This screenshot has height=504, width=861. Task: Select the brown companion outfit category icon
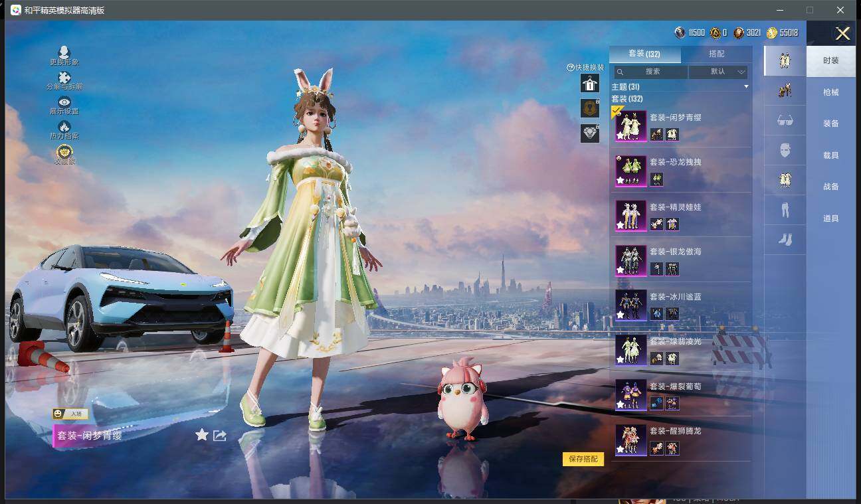click(x=785, y=90)
